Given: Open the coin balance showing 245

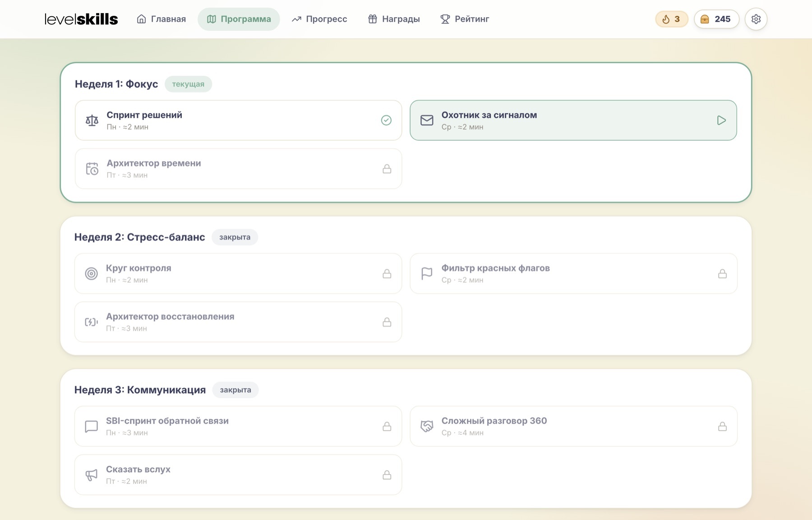Looking at the screenshot, I should coord(716,19).
